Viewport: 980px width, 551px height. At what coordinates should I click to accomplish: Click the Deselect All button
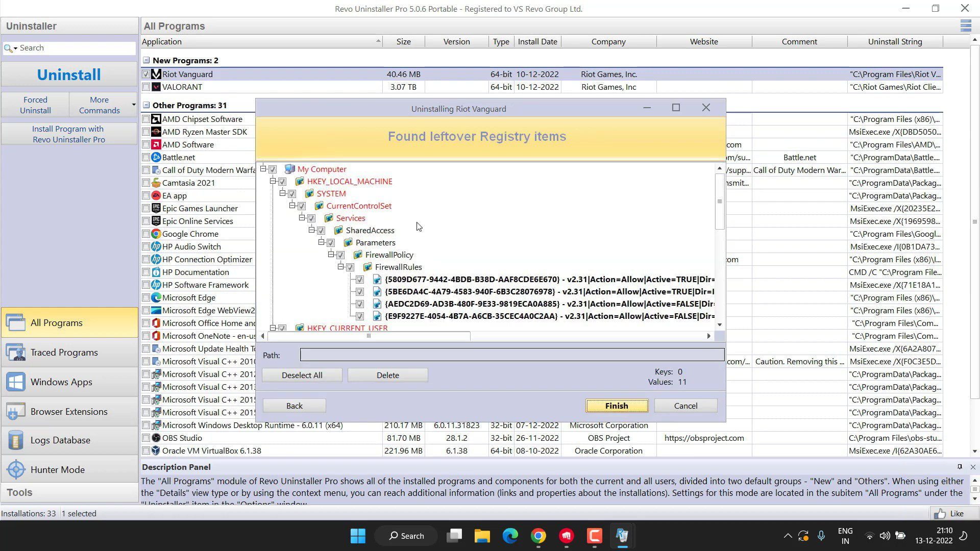coord(302,375)
